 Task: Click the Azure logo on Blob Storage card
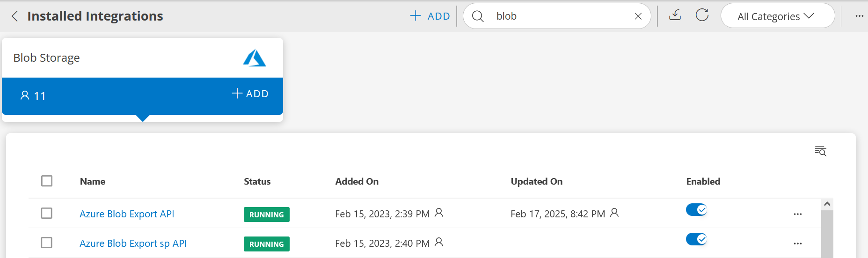pyautogui.click(x=255, y=58)
